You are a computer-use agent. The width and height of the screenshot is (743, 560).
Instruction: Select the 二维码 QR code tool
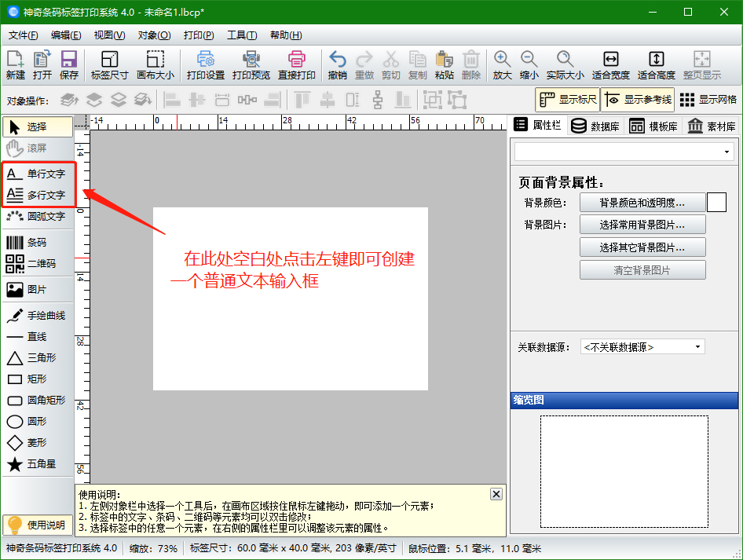point(37,264)
